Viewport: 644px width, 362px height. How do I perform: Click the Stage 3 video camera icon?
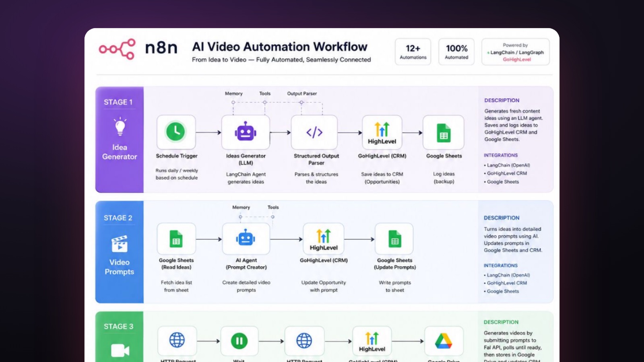pyautogui.click(x=120, y=350)
